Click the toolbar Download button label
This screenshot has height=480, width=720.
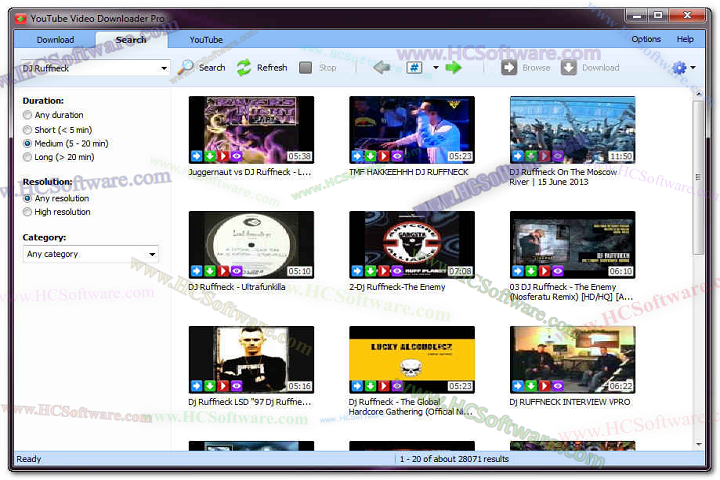[601, 68]
